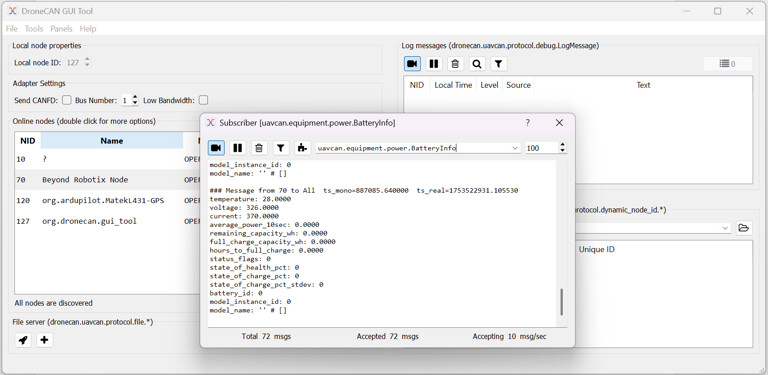Sort online nodes by Name header
The height and width of the screenshot is (375, 768).
[x=112, y=141]
